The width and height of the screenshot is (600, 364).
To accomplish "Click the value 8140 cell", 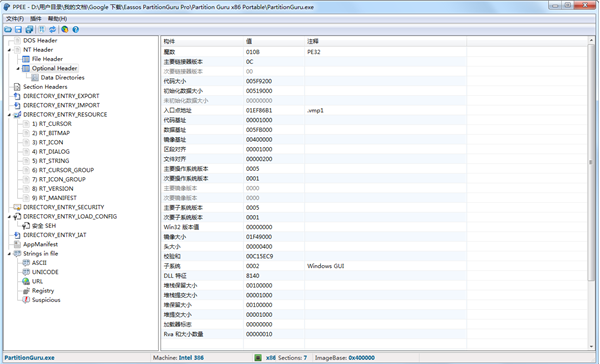I will [252, 276].
